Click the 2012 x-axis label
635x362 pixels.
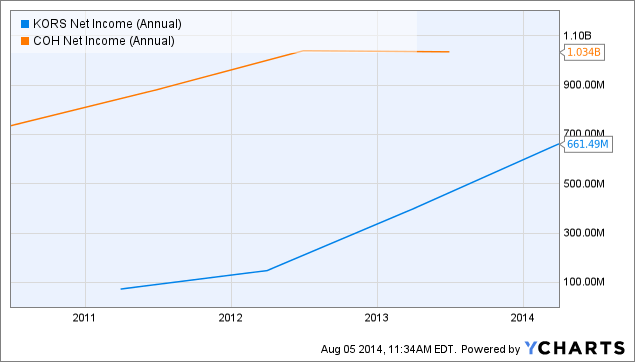pos(230,318)
